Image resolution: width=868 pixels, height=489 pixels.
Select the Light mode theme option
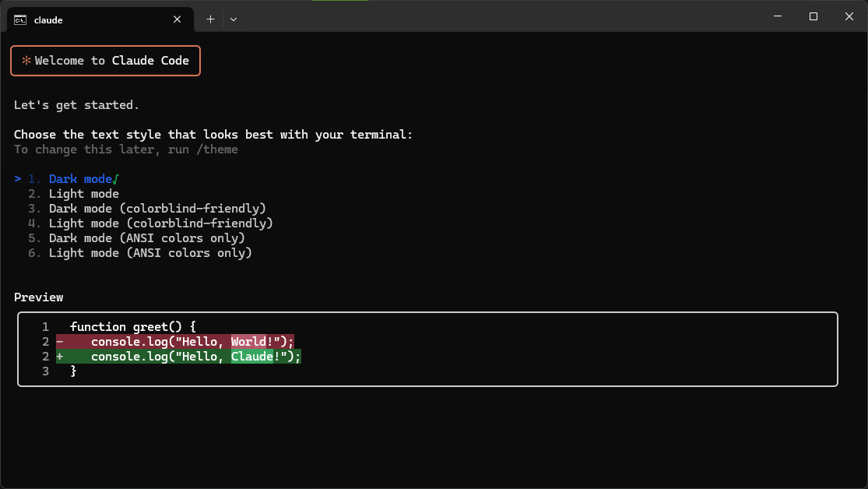click(x=84, y=193)
